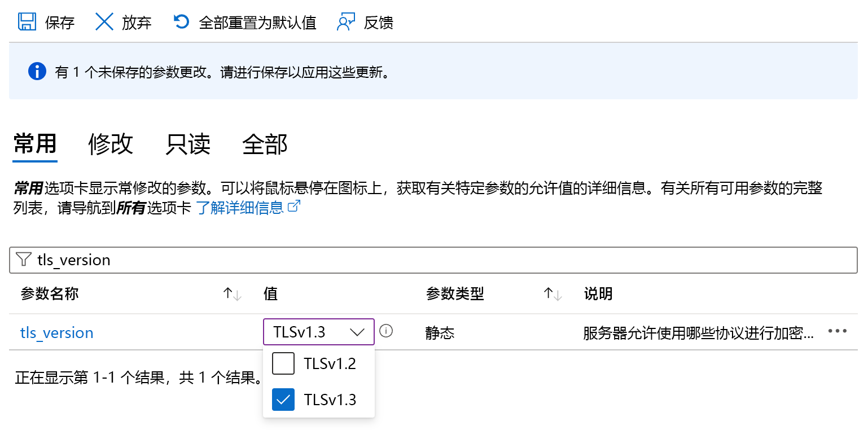Viewport: 868px width, 430px height.
Task: Click the Discard X icon
Action: [104, 22]
